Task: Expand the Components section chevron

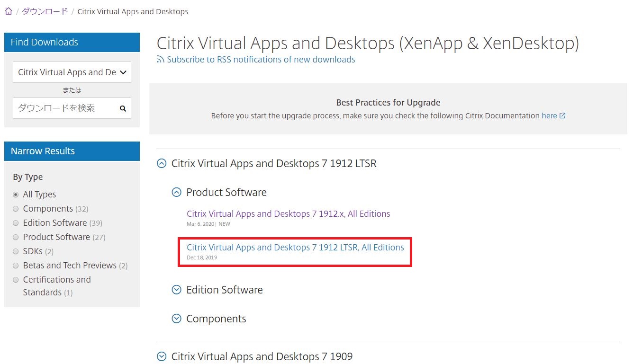Action: (176, 319)
